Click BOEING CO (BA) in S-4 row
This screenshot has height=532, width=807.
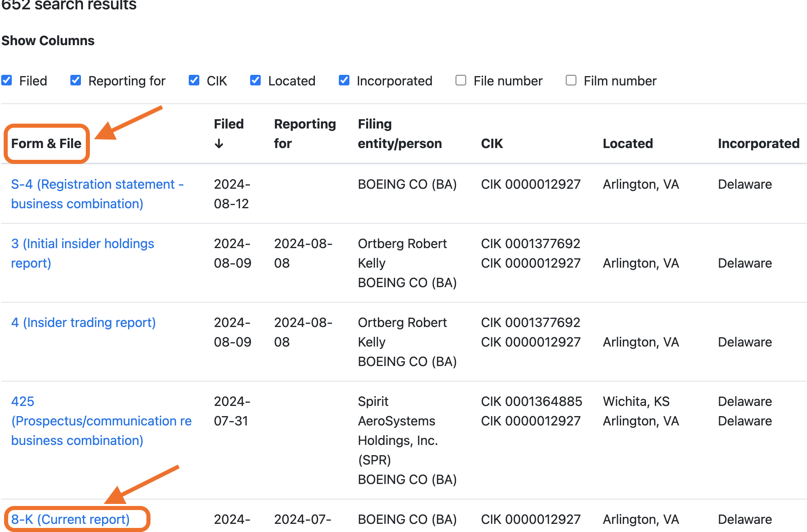[x=407, y=184]
